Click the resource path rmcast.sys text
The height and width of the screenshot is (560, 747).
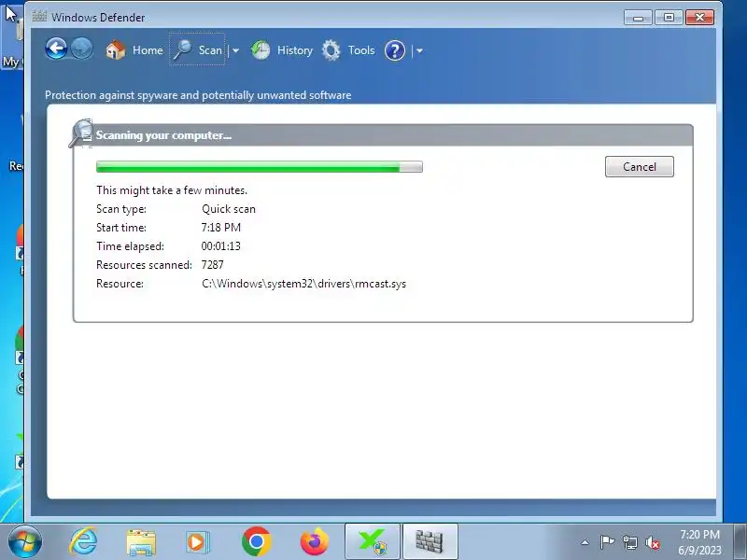pyautogui.click(x=304, y=284)
